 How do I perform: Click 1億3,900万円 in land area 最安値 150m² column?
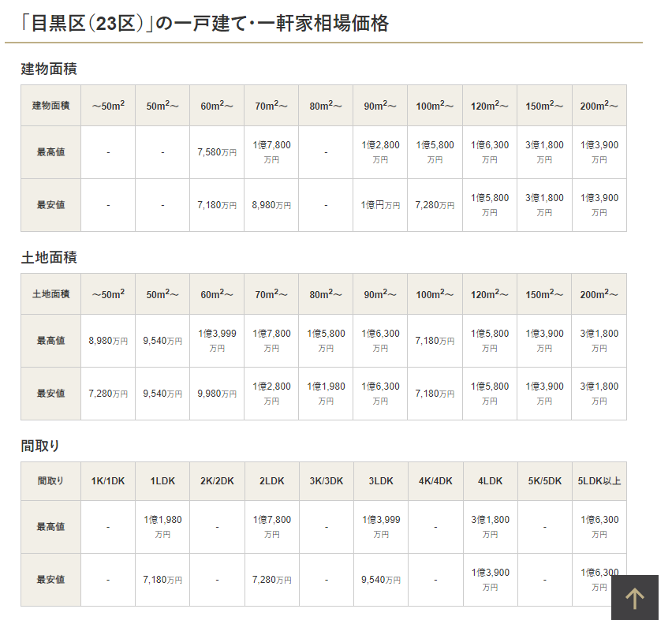click(x=544, y=394)
